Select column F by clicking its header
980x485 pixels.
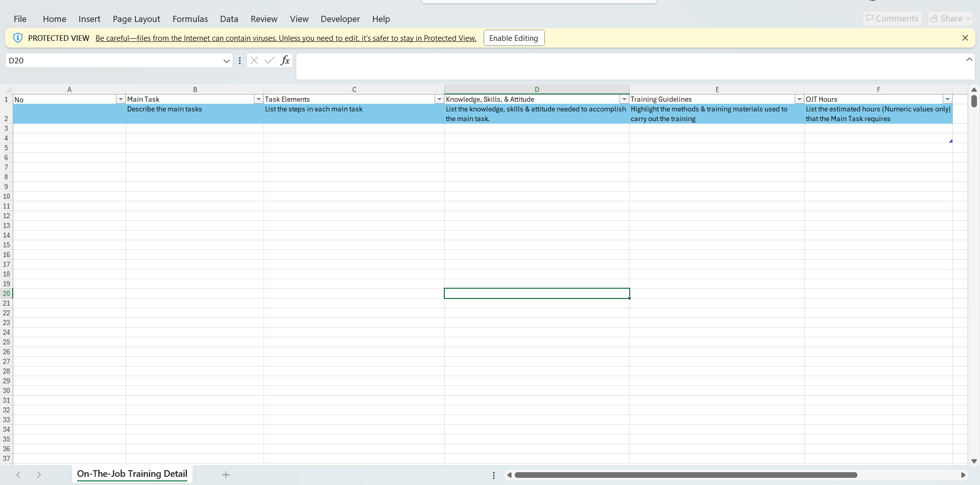[x=878, y=89]
